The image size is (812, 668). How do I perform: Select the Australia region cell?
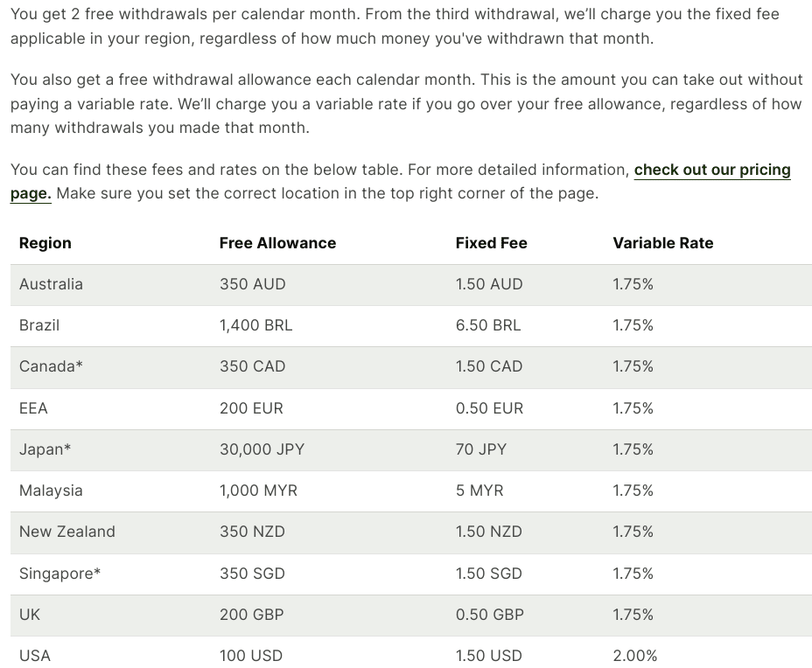pyautogui.click(x=51, y=284)
